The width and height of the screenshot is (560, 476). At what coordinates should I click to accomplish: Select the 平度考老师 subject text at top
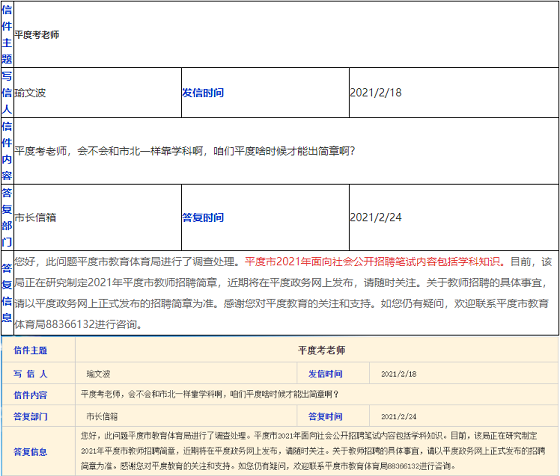37,35
